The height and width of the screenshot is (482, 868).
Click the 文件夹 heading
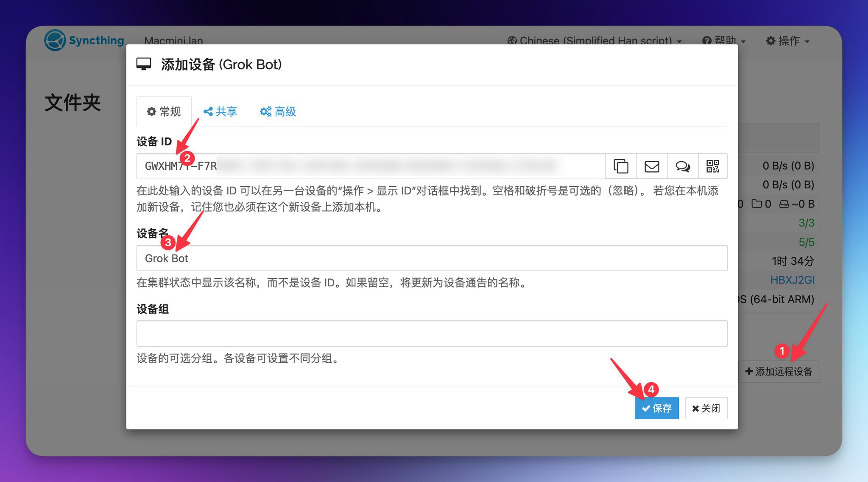[73, 103]
